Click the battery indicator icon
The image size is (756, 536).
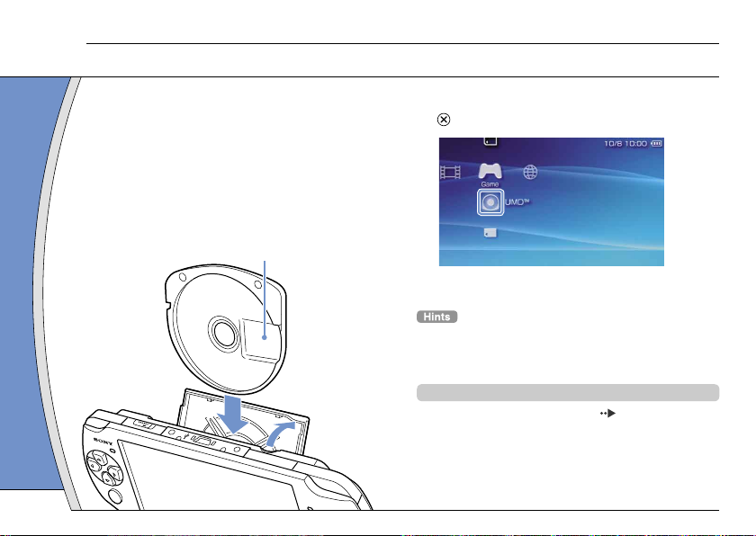tap(657, 144)
